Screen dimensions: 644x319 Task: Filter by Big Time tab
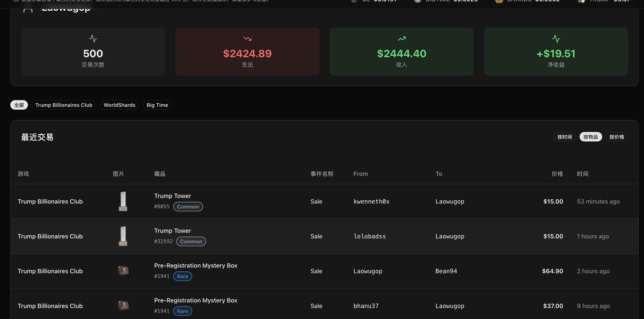pyautogui.click(x=157, y=105)
